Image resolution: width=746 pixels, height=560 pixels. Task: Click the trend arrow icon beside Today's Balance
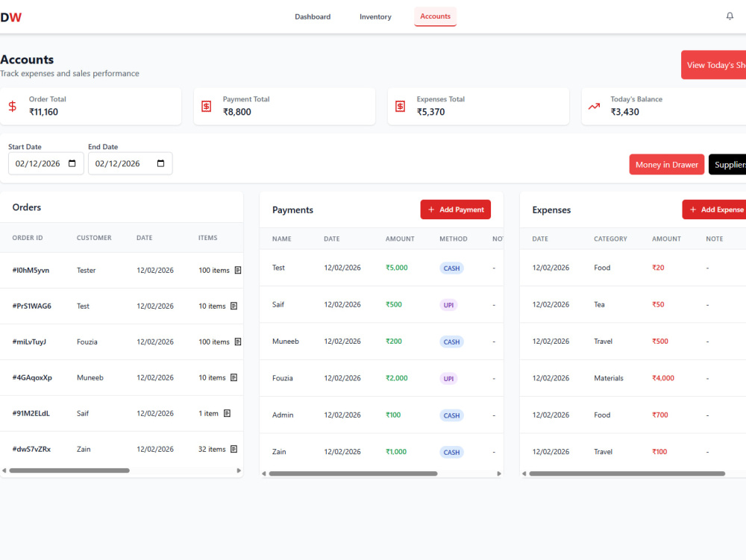click(x=594, y=106)
